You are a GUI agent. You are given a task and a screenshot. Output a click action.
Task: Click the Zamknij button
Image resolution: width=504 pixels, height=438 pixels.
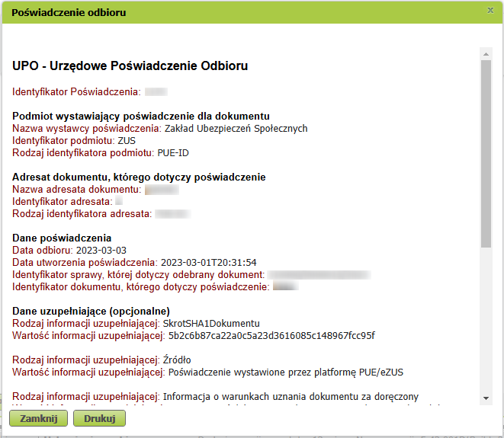pyautogui.click(x=39, y=418)
